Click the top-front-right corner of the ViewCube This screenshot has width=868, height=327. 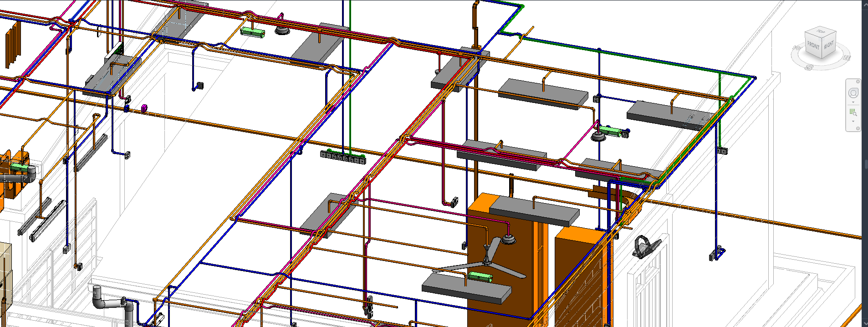point(822,40)
